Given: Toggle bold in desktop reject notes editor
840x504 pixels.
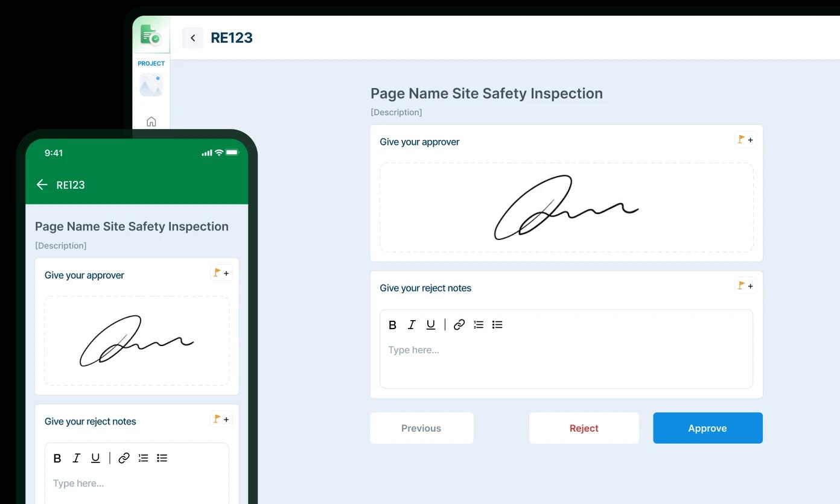Looking at the screenshot, I should click(392, 325).
